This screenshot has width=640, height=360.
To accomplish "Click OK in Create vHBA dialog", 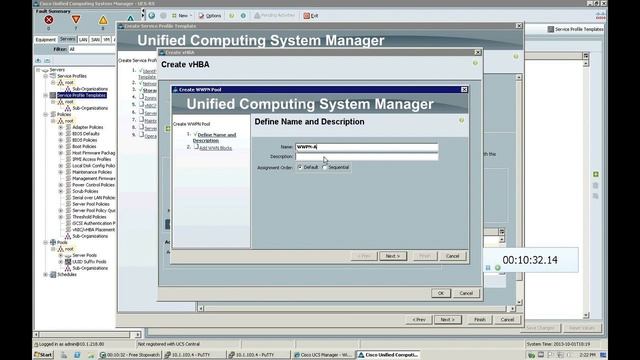I will 441,293.
